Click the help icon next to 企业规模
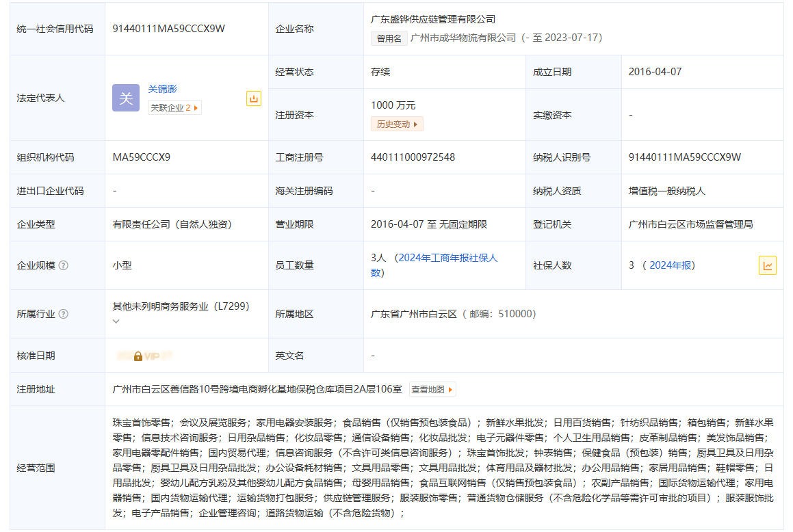 64,265
